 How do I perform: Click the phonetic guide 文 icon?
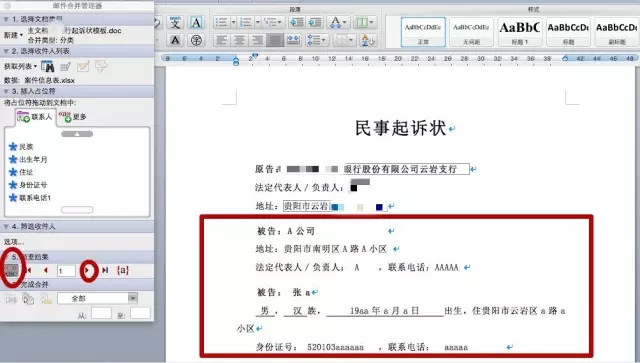175,23
